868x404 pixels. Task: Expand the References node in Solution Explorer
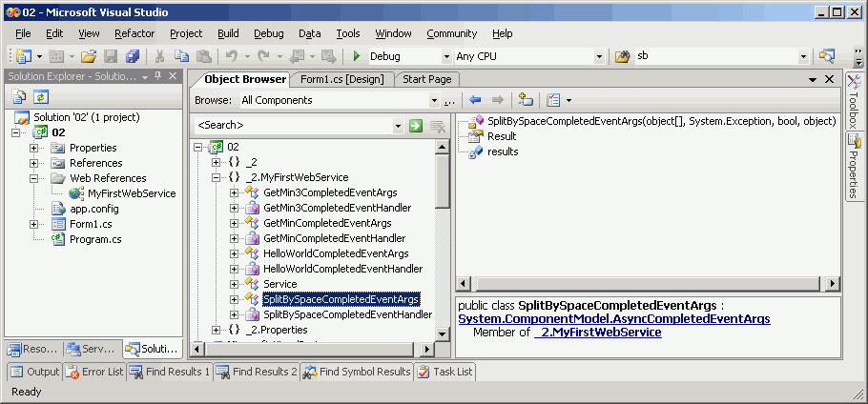[x=34, y=164]
